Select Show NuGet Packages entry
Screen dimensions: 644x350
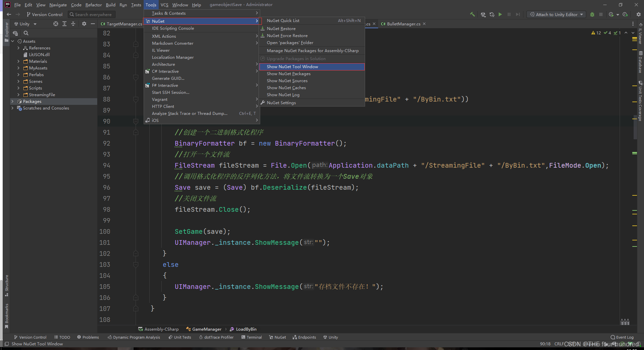(x=312, y=74)
